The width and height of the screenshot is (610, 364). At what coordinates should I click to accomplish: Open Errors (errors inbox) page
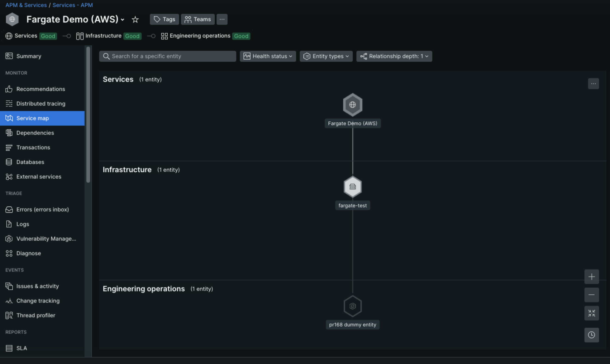43,210
